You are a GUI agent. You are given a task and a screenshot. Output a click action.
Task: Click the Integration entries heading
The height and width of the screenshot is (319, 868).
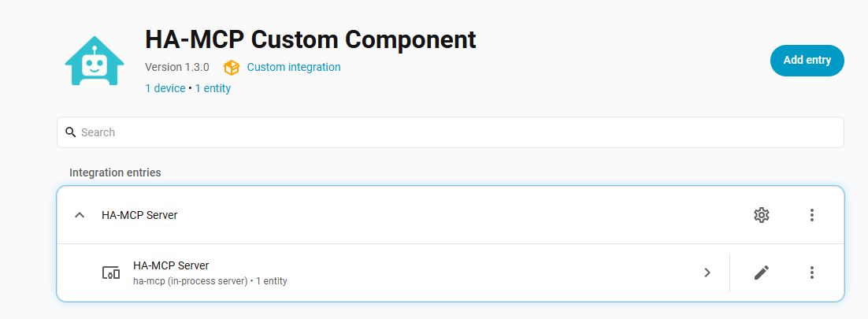click(115, 172)
